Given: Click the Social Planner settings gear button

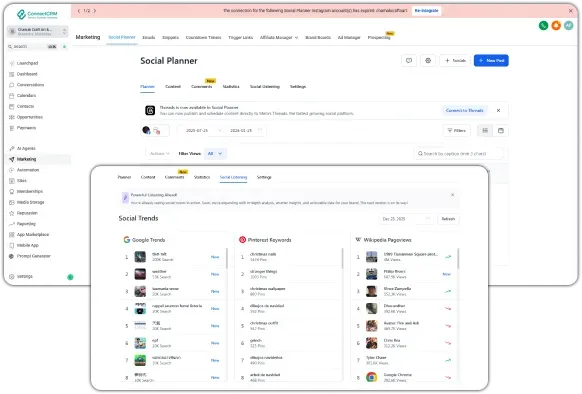Looking at the screenshot, I should point(428,61).
